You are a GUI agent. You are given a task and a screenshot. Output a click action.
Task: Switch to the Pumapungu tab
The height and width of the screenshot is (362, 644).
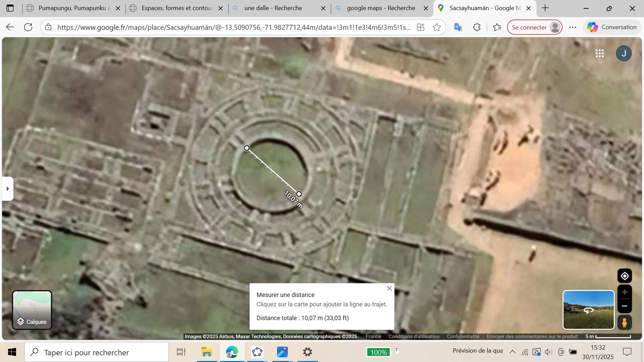(x=72, y=8)
